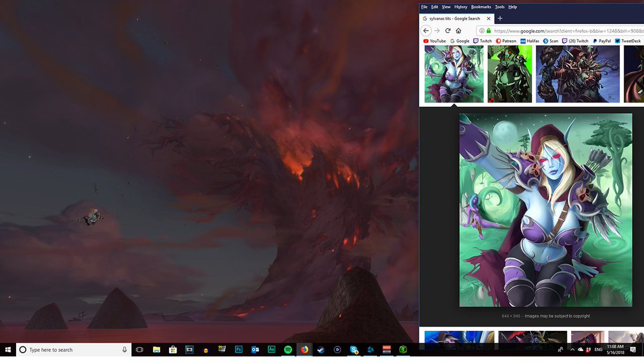Viewport: 644px width, 362px height.
Task: Open the clock showing 11:08 AM
Action: pyautogui.click(x=616, y=350)
